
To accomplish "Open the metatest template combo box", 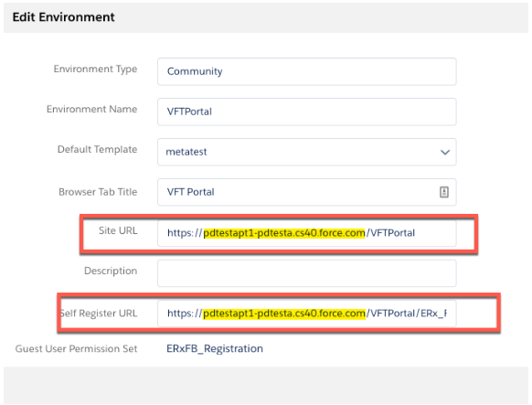I will click(307, 152).
